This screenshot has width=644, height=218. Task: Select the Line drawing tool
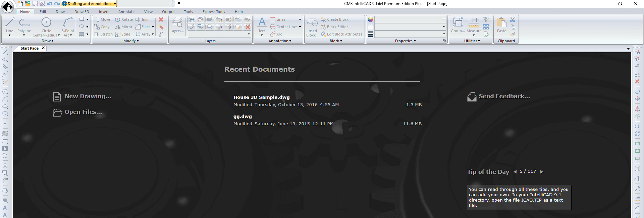tap(9, 26)
